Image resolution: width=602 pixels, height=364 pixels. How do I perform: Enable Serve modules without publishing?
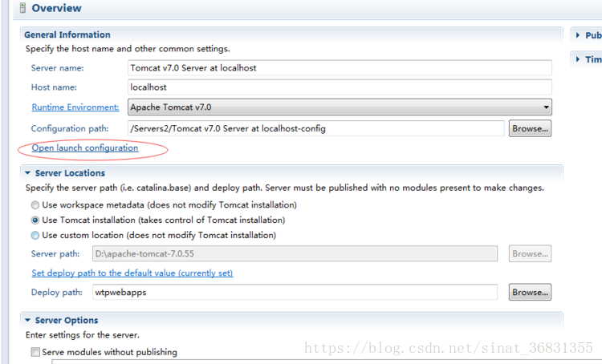pyautogui.click(x=35, y=352)
